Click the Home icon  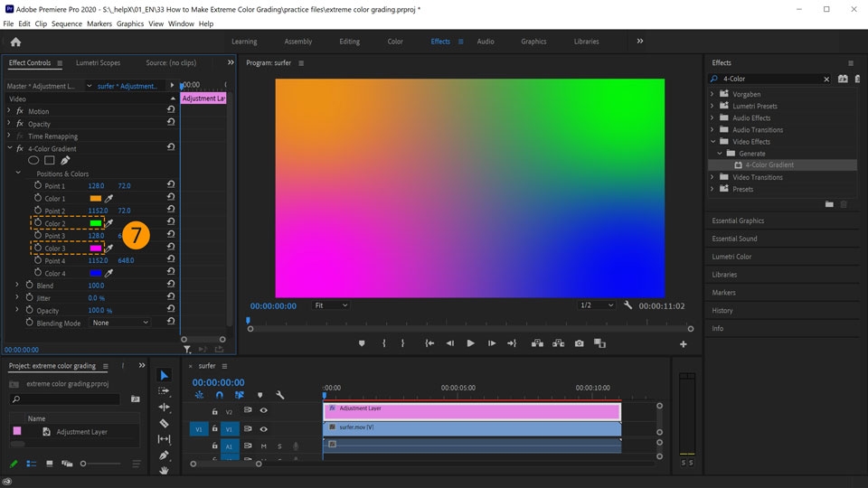pos(15,42)
